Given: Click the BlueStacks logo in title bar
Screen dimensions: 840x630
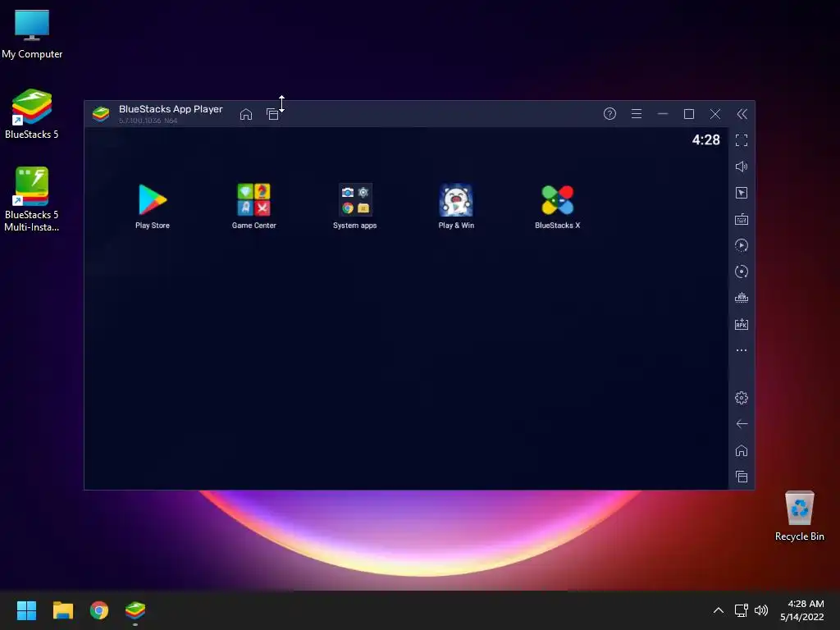Looking at the screenshot, I should [x=101, y=113].
